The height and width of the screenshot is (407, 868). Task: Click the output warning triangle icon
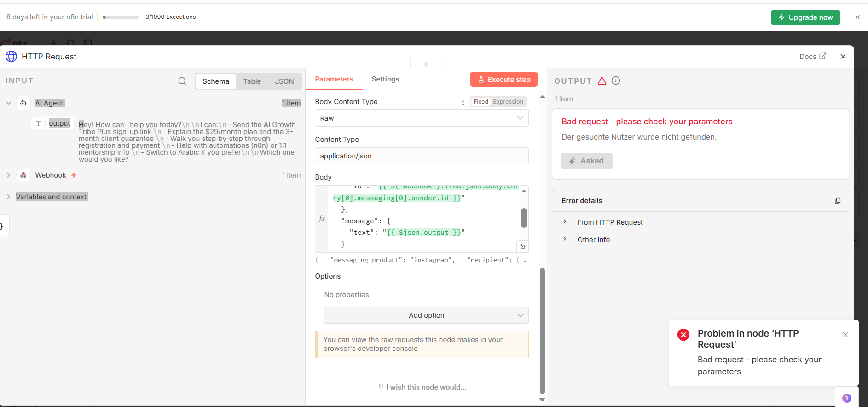(602, 81)
